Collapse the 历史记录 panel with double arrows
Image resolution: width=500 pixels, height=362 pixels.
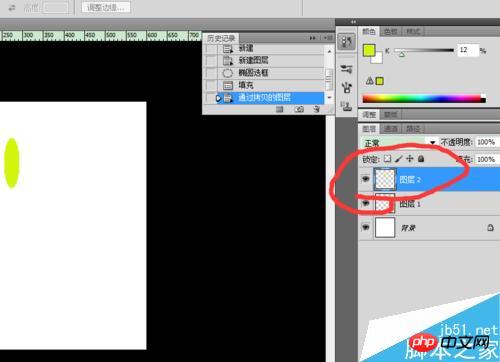(312, 38)
